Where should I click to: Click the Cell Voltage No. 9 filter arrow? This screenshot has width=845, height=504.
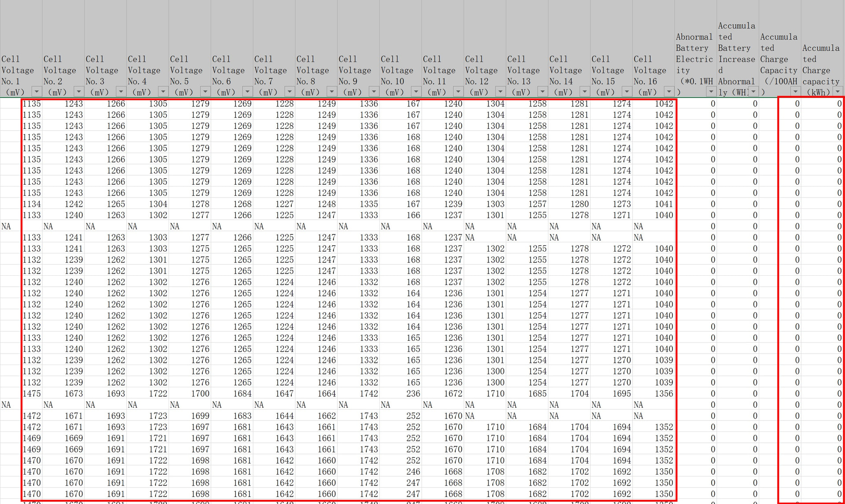374,91
